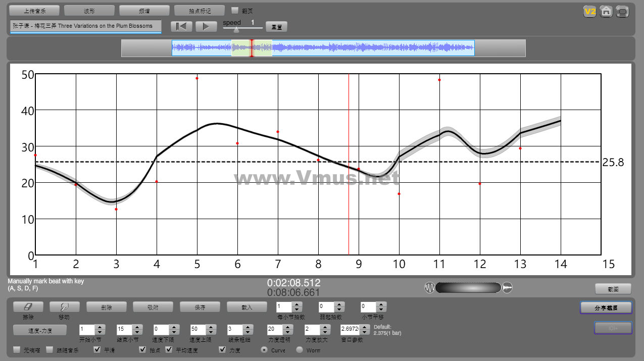
Task: Increase the 速度上限 tempo upper limit
Action: click(x=210, y=327)
